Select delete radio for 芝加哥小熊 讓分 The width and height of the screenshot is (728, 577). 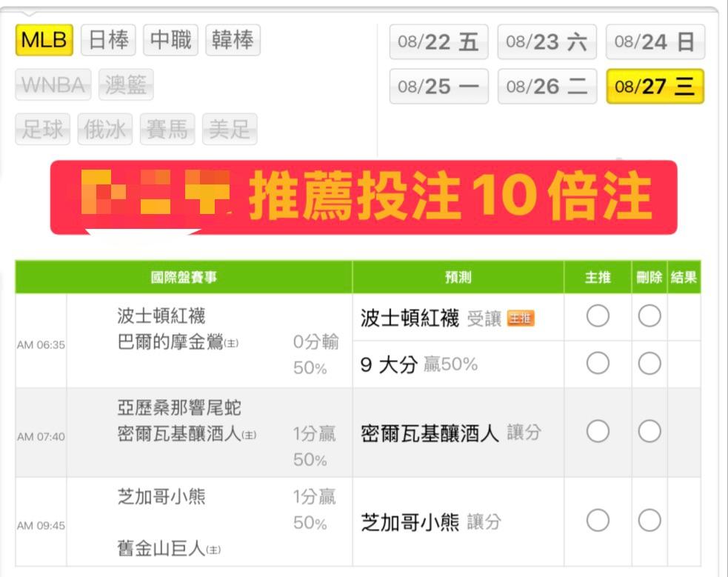point(649,521)
